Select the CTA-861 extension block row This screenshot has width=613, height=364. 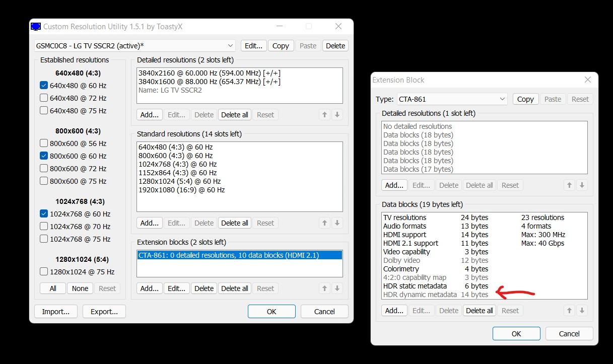240,255
